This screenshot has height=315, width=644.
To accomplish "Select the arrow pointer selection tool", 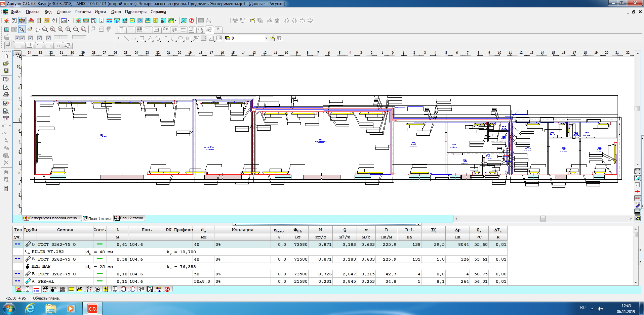I will (22, 30).
